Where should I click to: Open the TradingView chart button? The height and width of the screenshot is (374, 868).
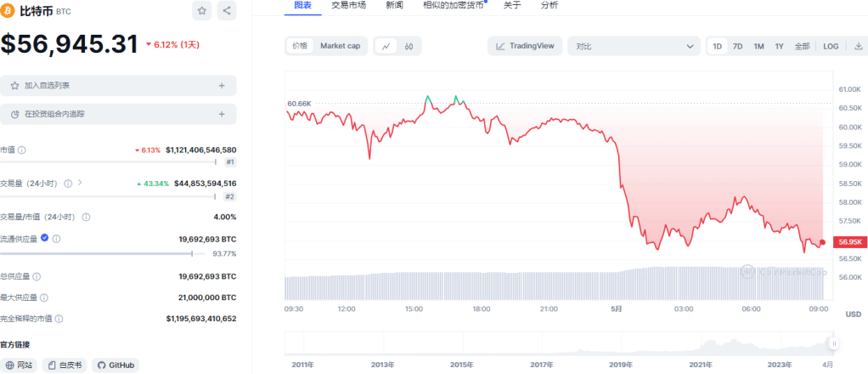[525, 46]
